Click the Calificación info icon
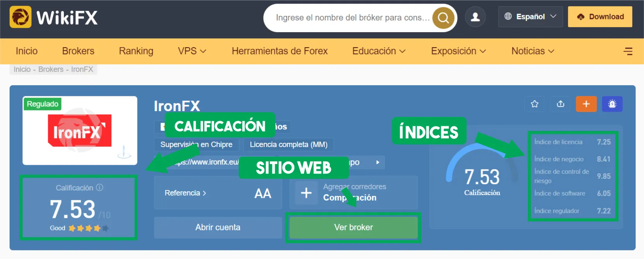The image size is (644, 259). (x=99, y=187)
